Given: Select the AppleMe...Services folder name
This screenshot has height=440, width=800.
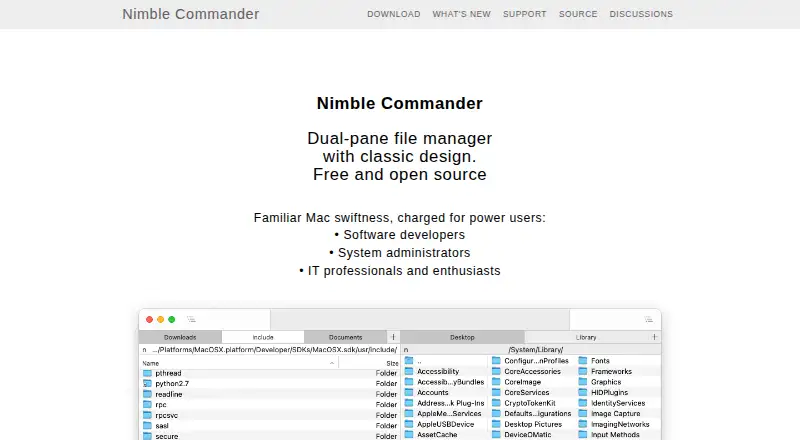Looking at the screenshot, I should point(449,413).
